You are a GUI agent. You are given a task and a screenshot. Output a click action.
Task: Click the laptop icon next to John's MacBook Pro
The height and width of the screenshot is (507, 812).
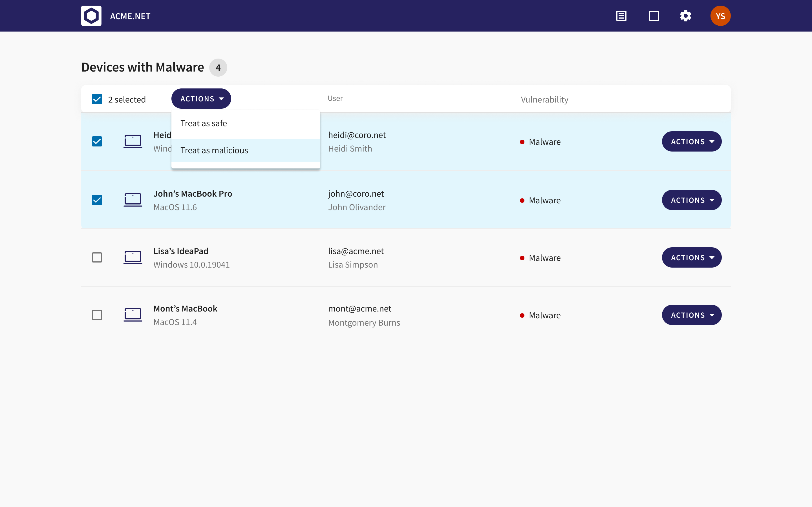133,200
